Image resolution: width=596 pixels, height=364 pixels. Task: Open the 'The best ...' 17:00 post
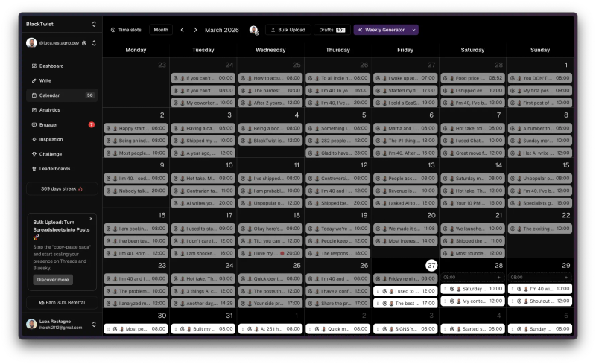coord(405,303)
